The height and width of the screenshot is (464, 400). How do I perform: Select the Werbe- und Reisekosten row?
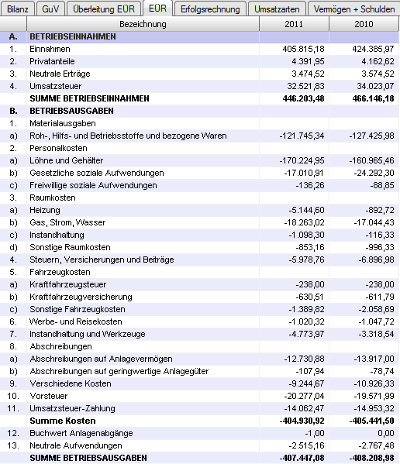pyautogui.click(x=199, y=322)
